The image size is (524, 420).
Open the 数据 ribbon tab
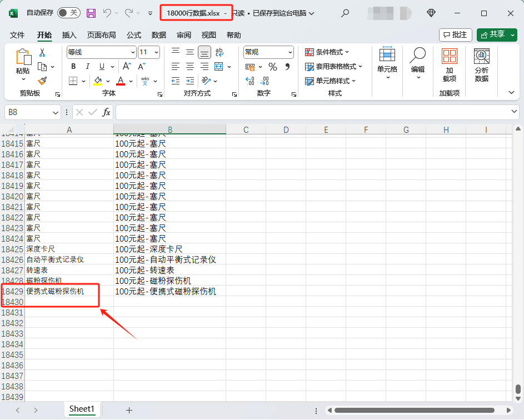[x=158, y=34]
